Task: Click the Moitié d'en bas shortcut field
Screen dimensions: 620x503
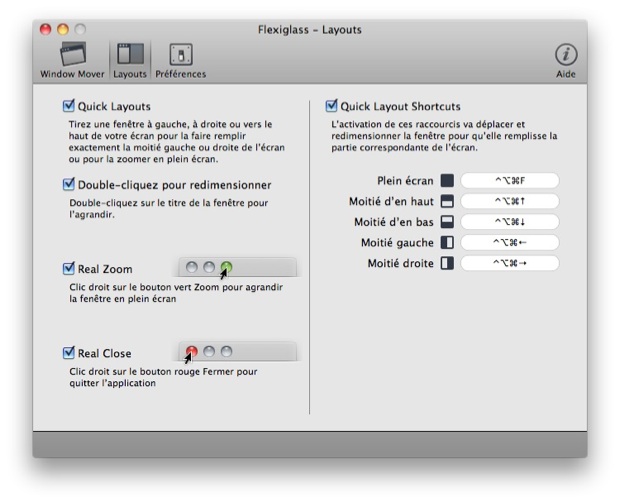Action: coord(510,222)
